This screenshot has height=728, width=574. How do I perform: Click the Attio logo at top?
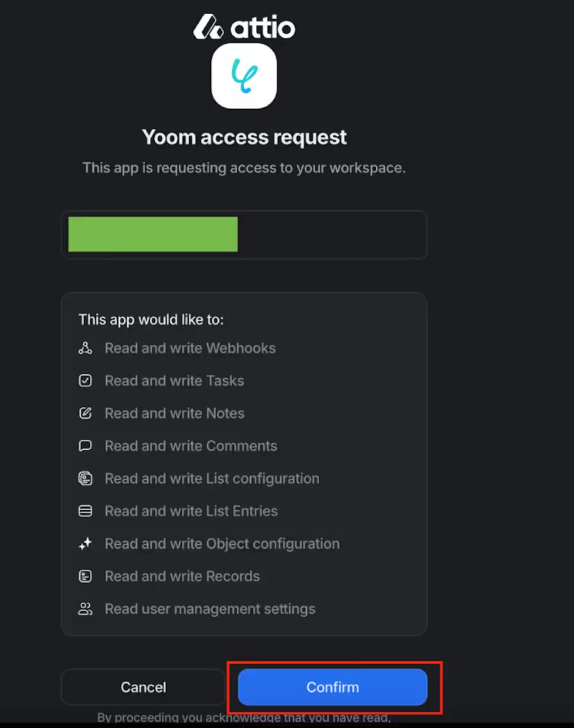click(x=244, y=27)
